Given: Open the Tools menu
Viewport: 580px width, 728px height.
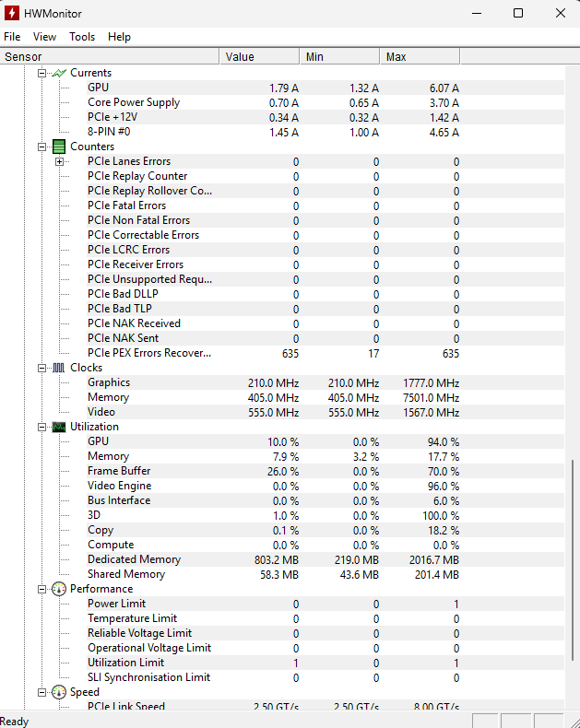Looking at the screenshot, I should coord(82,37).
